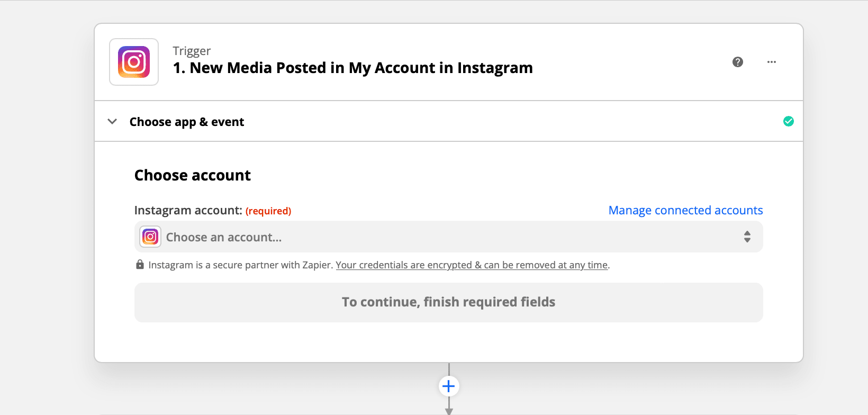Open the credentials are encrypted link
This screenshot has width=868, height=415.
coord(472,265)
